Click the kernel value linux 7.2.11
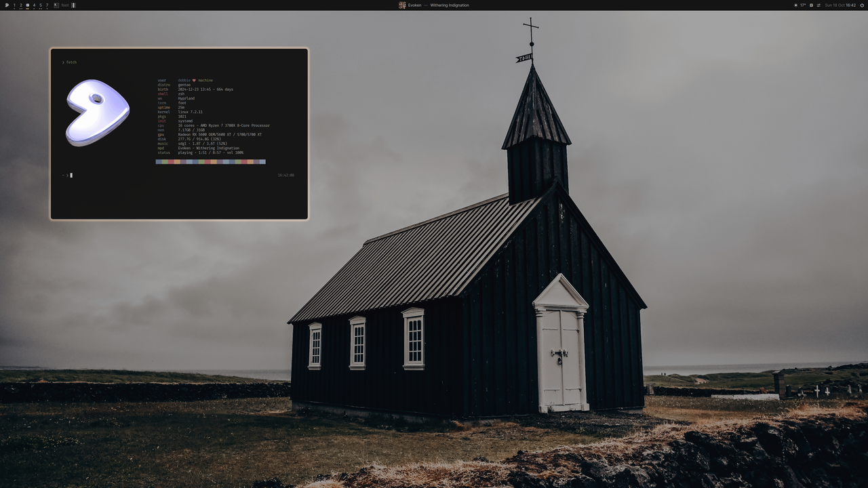 [x=191, y=112]
